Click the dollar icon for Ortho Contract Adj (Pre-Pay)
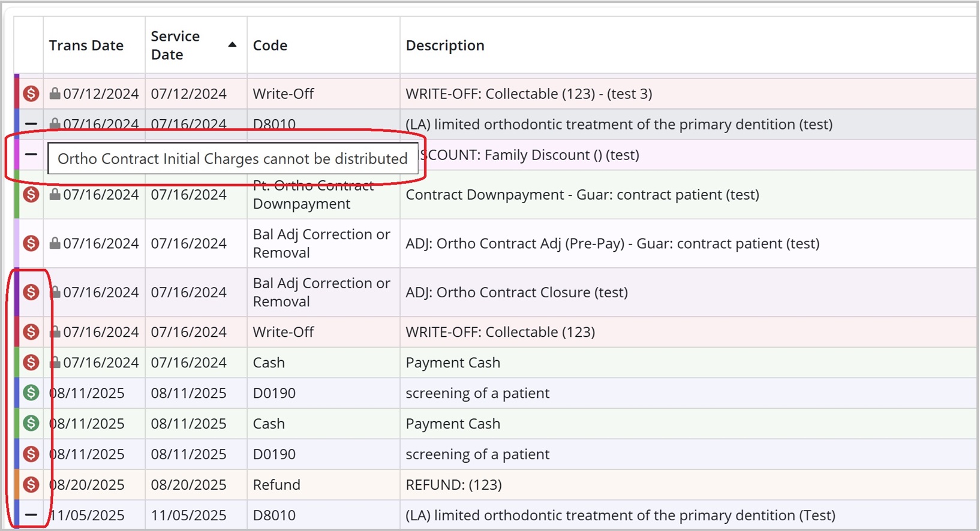The width and height of the screenshot is (980, 531). tap(31, 243)
